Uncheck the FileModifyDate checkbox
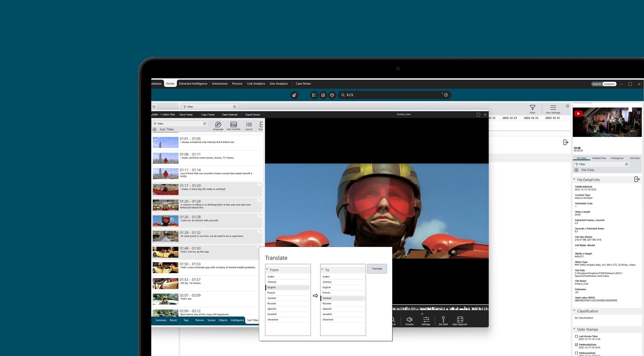Screen dimensions: 644x356 tap(577, 345)
